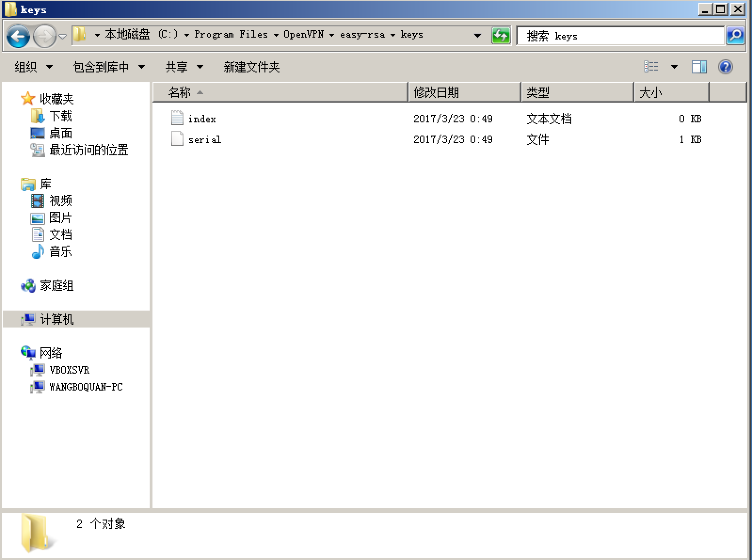Open the address bar history dropdown

coord(478,35)
